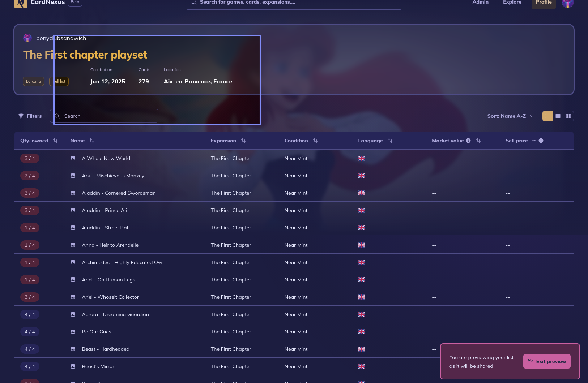Sort by Language column arrows
588x383 pixels.
[x=390, y=141]
